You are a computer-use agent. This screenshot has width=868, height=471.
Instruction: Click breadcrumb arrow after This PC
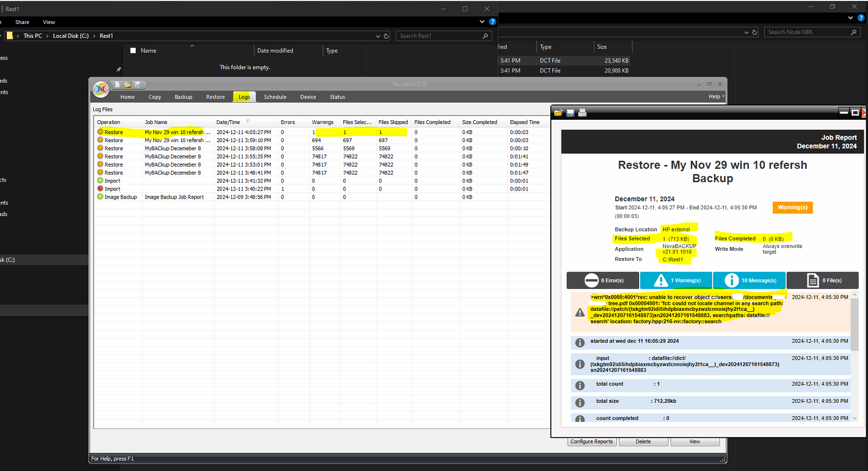point(47,36)
